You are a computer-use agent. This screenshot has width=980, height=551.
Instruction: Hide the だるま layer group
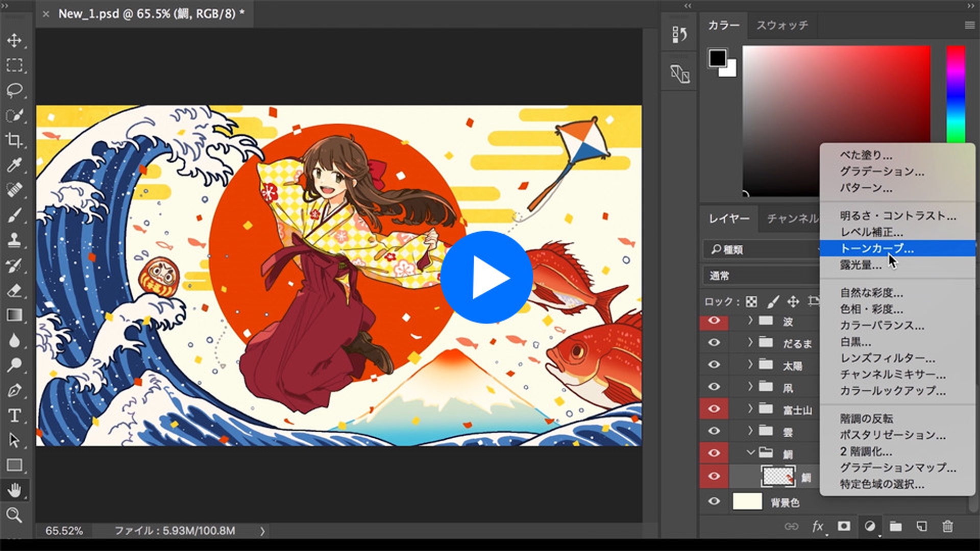714,342
